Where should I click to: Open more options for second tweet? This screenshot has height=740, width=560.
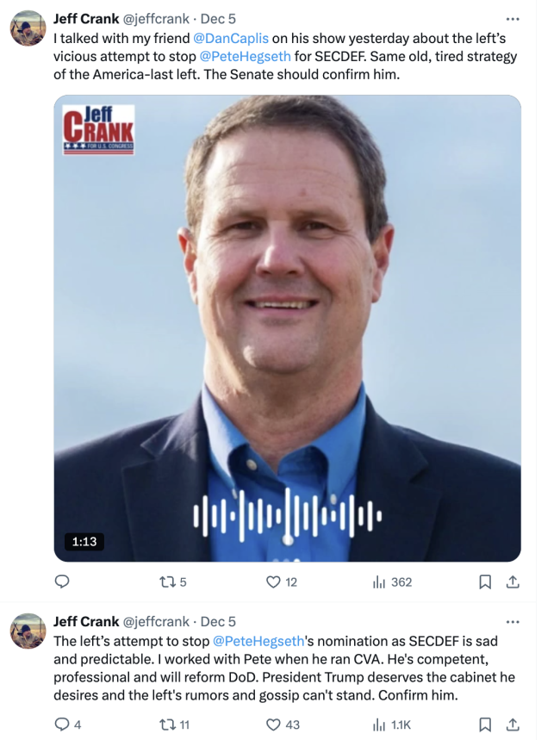513,622
